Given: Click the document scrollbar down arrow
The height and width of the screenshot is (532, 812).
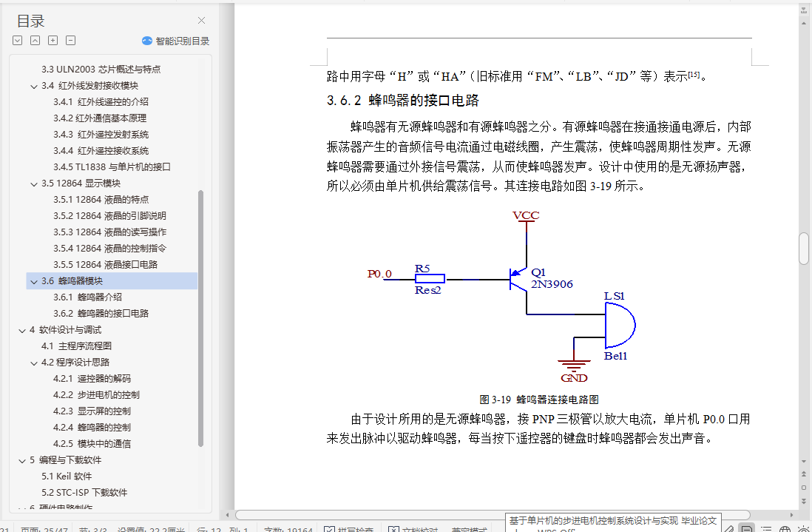Looking at the screenshot, I should click(804, 461).
